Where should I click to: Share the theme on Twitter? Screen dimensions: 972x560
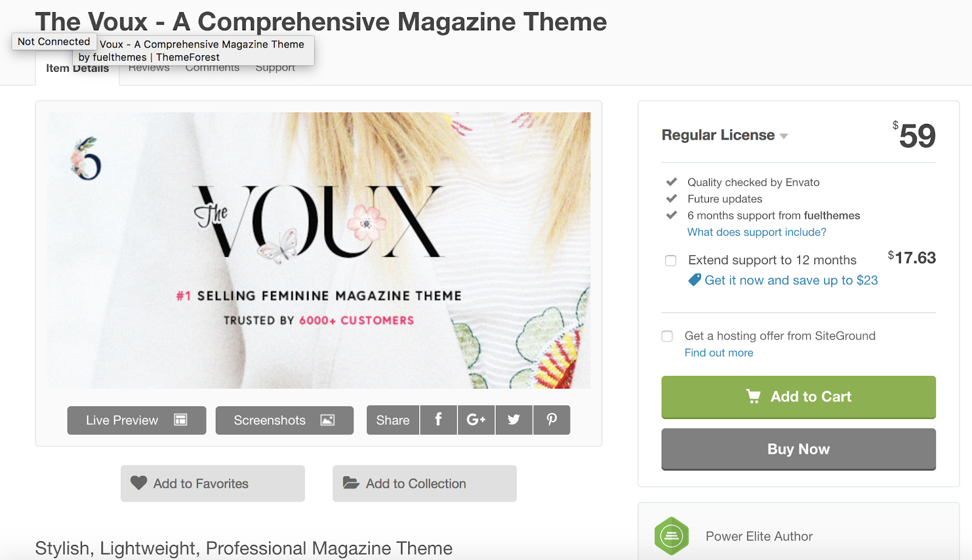pyautogui.click(x=514, y=420)
